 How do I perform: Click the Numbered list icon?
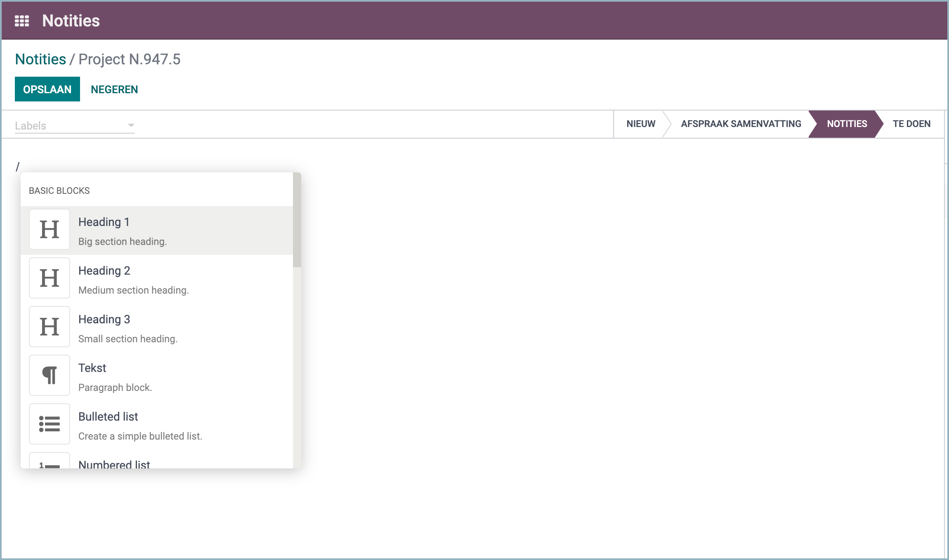50,461
